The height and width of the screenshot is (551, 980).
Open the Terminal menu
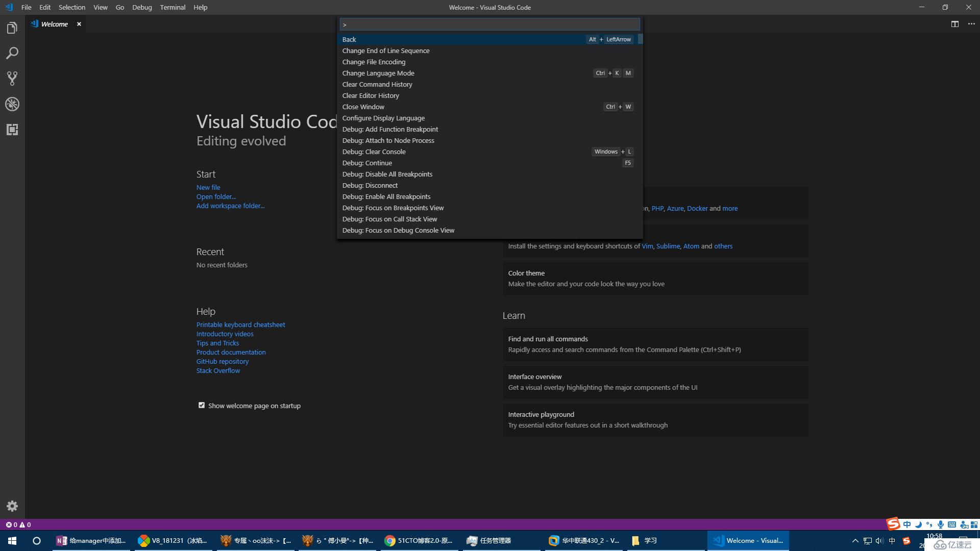coord(173,7)
